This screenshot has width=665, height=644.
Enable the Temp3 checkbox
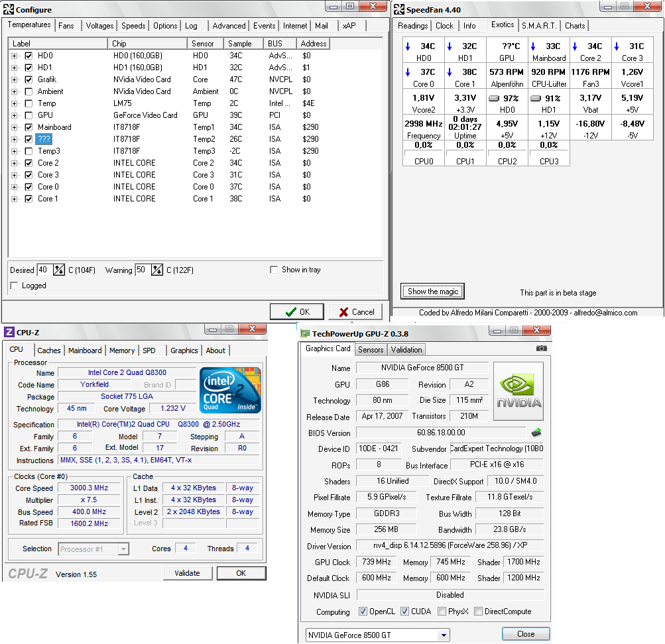pyautogui.click(x=29, y=151)
